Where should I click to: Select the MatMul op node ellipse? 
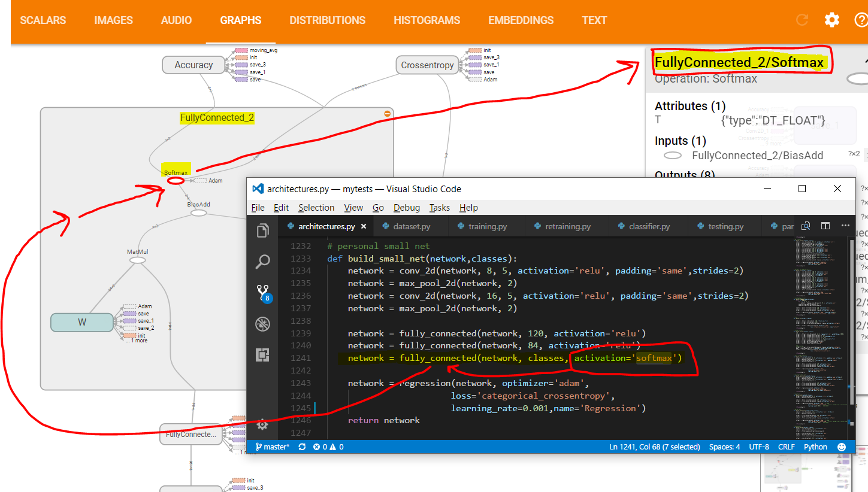pyautogui.click(x=138, y=260)
